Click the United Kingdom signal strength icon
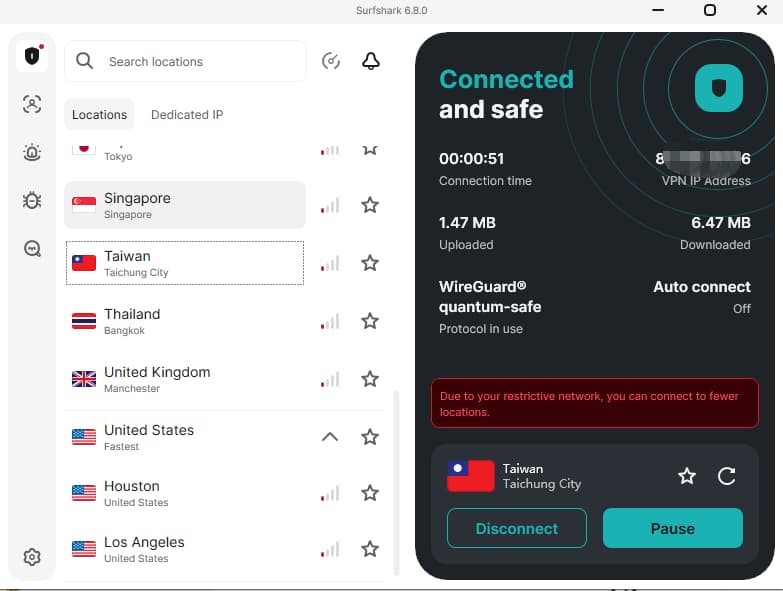Screen dimensions: 783x591 330,379
